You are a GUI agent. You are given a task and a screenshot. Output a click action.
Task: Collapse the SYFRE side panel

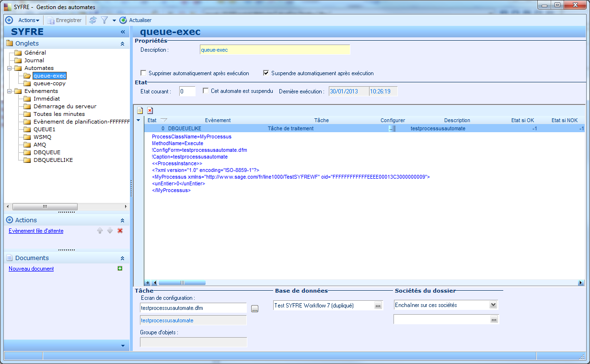pos(123,32)
